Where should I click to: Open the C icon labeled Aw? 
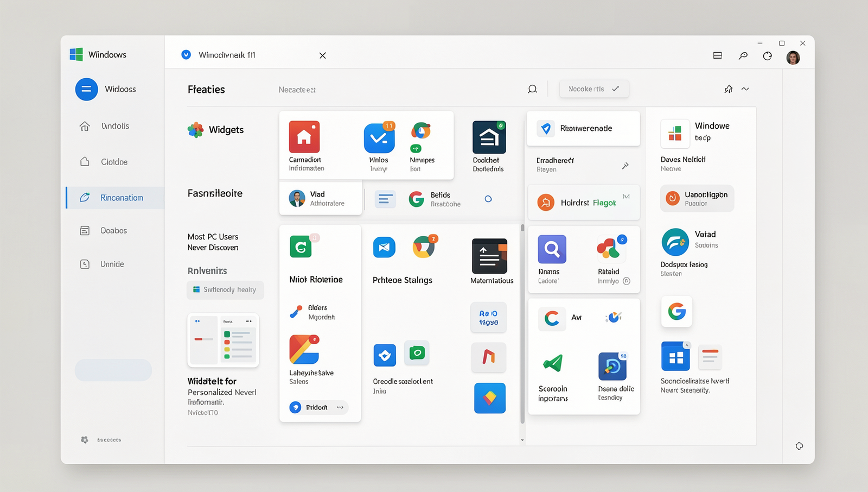(x=552, y=318)
